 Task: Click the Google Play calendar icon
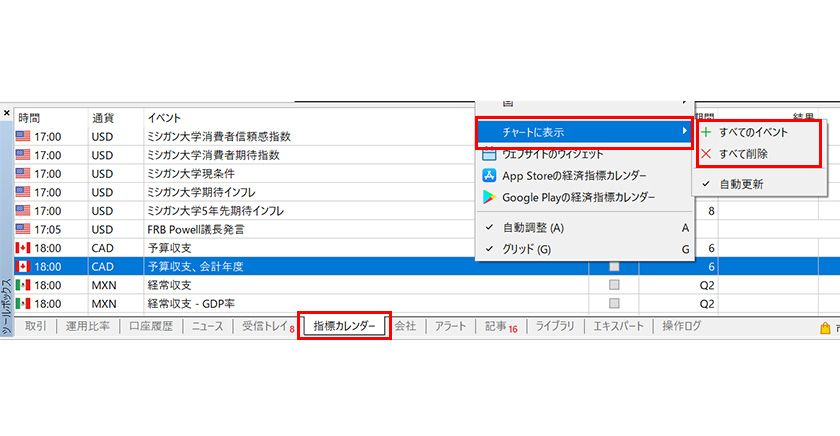point(489,197)
